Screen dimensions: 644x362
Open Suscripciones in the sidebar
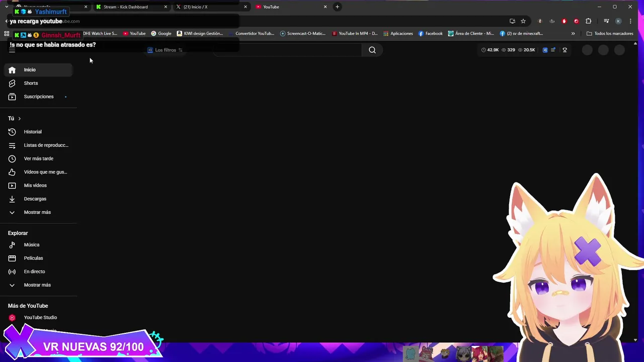click(38, 97)
